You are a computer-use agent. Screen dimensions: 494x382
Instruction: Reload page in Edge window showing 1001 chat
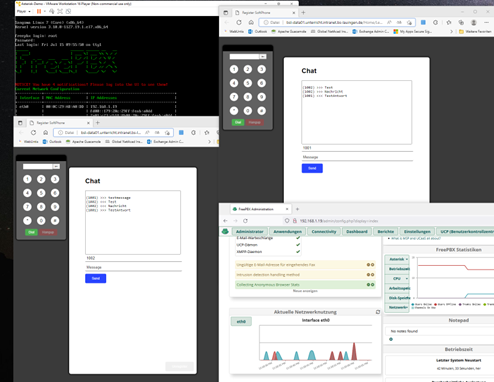coord(239,22)
